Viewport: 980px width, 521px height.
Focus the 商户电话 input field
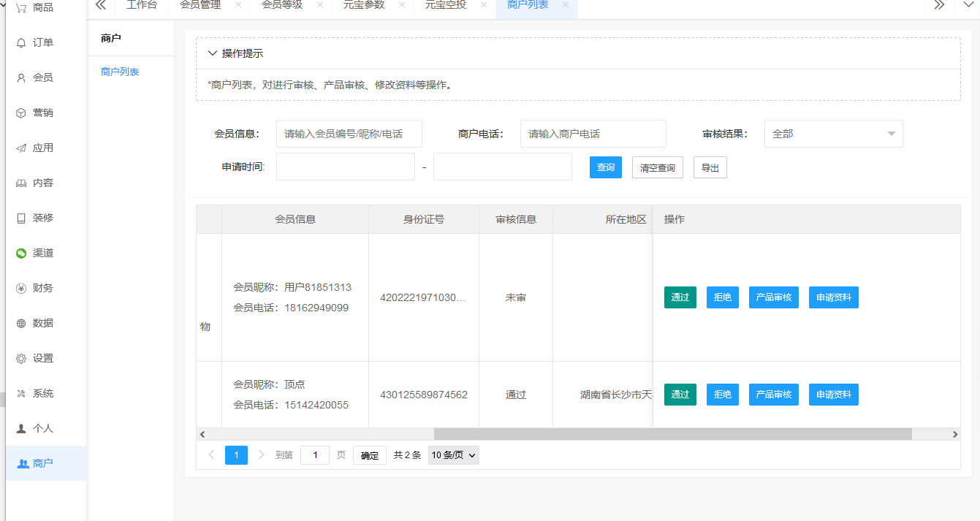pos(593,134)
